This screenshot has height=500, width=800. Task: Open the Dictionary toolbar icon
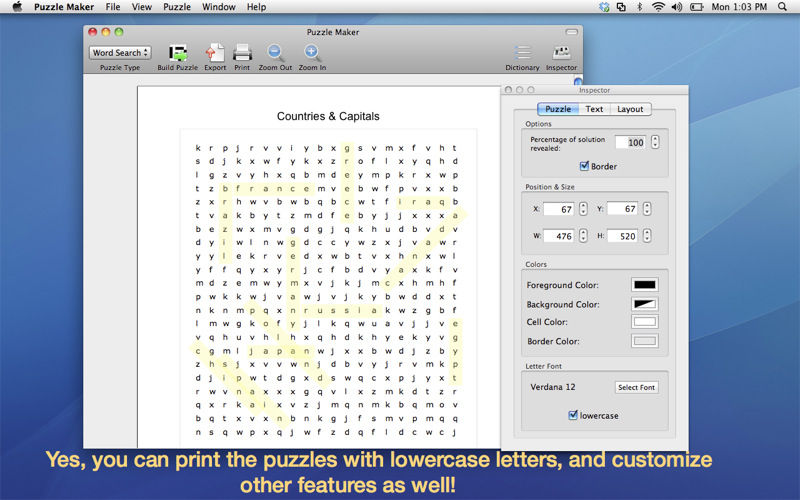tap(522, 53)
